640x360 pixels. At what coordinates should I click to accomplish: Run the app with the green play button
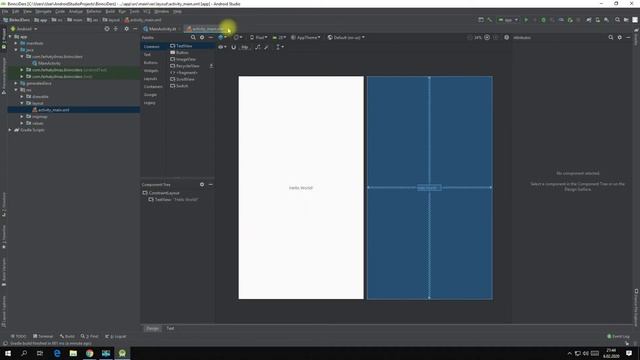(x=526, y=20)
